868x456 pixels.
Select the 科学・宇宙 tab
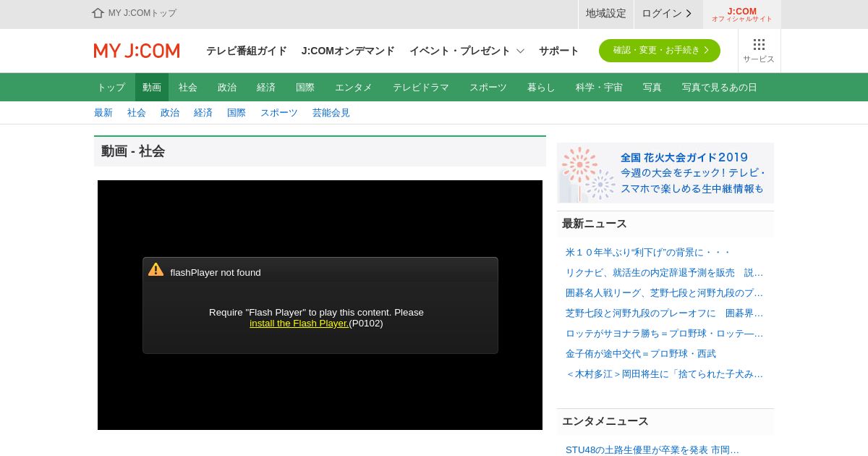pyautogui.click(x=599, y=88)
